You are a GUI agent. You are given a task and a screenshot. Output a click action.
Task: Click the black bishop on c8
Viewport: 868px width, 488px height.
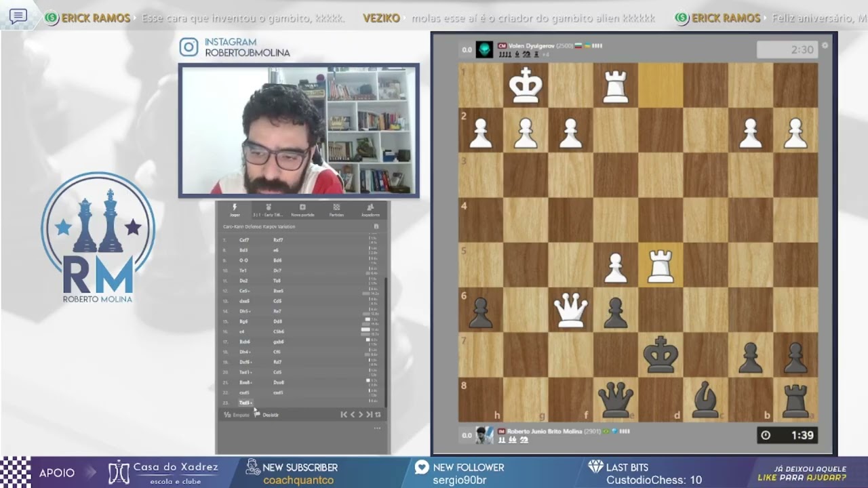(705, 401)
